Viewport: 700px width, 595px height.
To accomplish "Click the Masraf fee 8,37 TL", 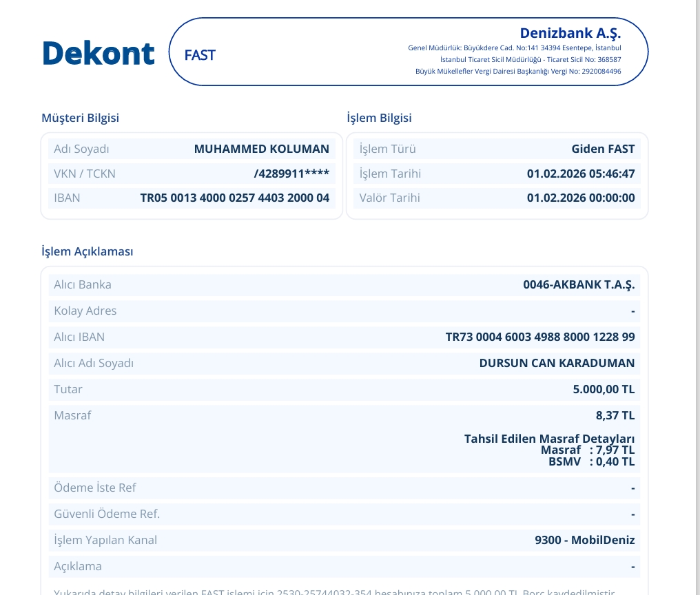I will tap(615, 415).
